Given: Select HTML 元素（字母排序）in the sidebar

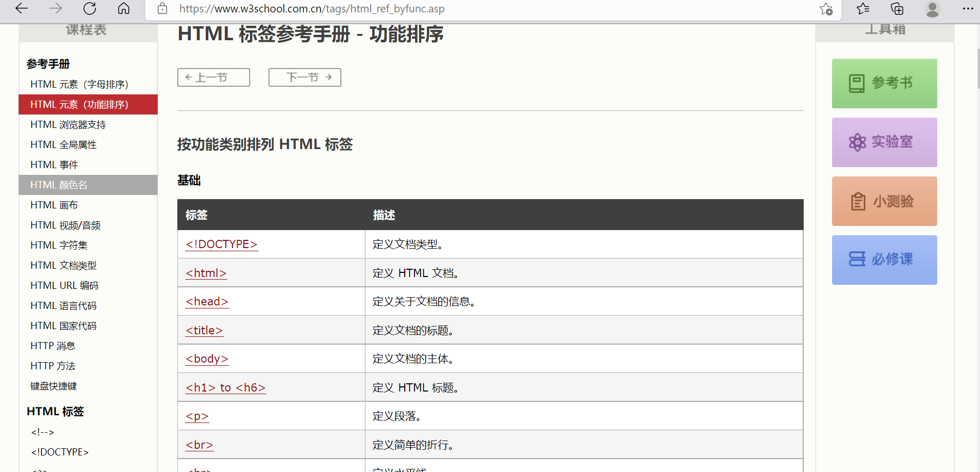Looking at the screenshot, I should pos(80,84).
